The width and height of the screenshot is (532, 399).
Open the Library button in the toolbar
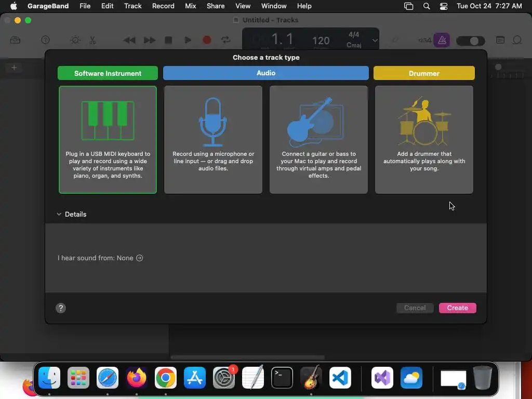click(15, 40)
